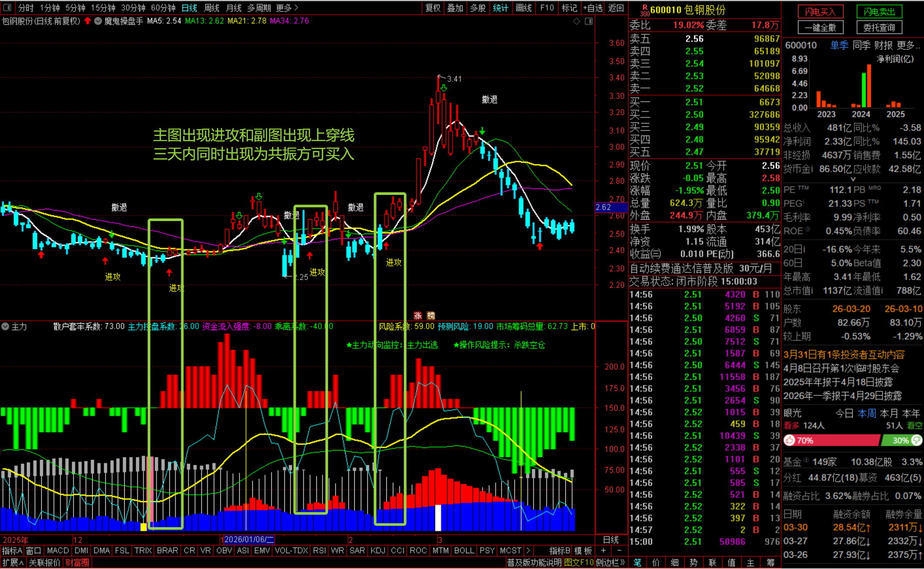This screenshot has width=924, height=569.
Task: Switch to the 周线 weekly period tab
Action: pos(212,8)
